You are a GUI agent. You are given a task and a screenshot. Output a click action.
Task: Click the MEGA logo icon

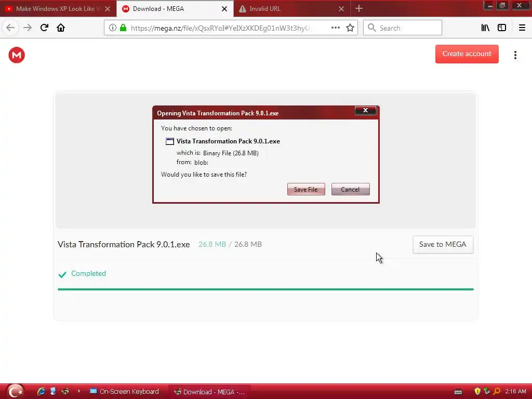[x=17, y=55]
